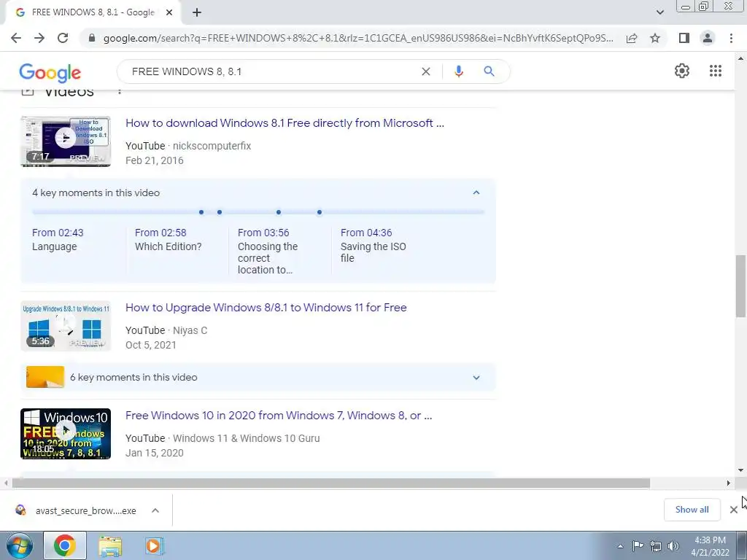Collapse the 4 key moments panel
Screen dimensions: 747x560
tap(476, 192)
